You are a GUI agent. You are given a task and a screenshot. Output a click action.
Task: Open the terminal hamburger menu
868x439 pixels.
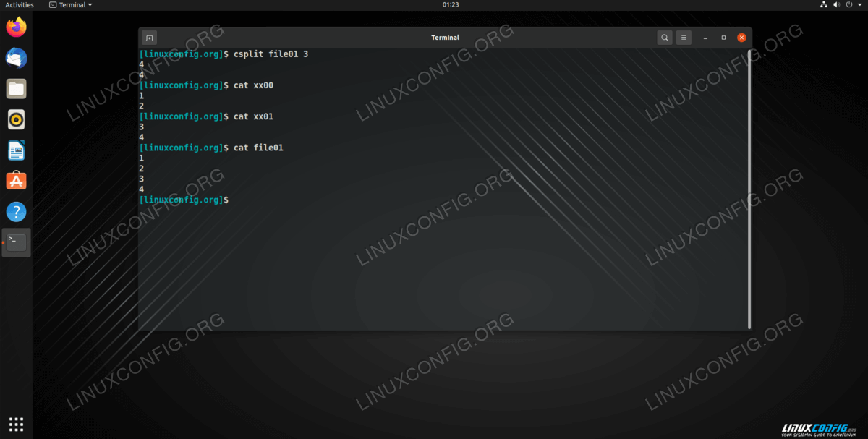[684, 38]
